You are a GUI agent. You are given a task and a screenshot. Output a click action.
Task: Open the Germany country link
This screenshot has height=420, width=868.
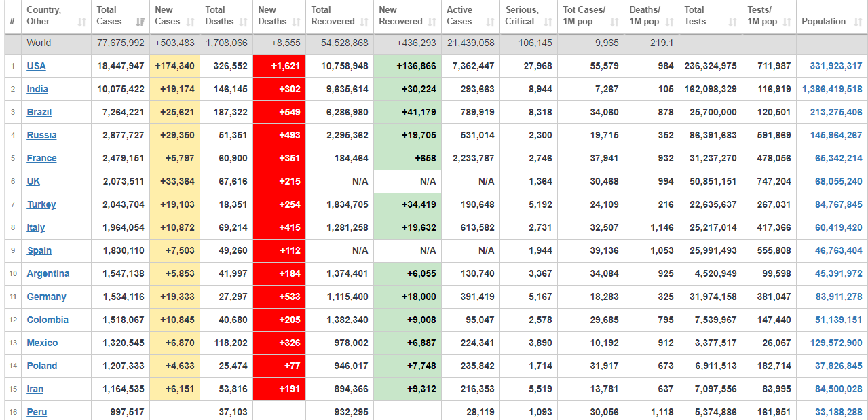click(46, 297)
